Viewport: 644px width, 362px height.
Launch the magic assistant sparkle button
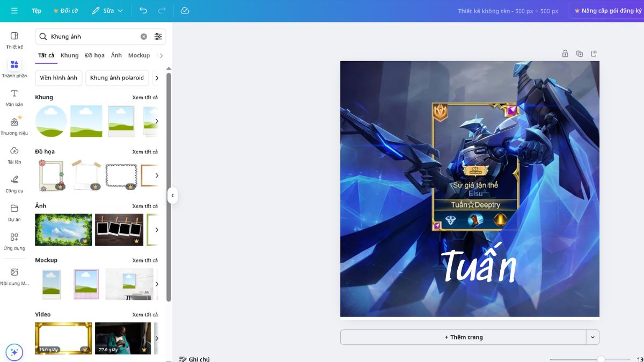tap(14, 352)
